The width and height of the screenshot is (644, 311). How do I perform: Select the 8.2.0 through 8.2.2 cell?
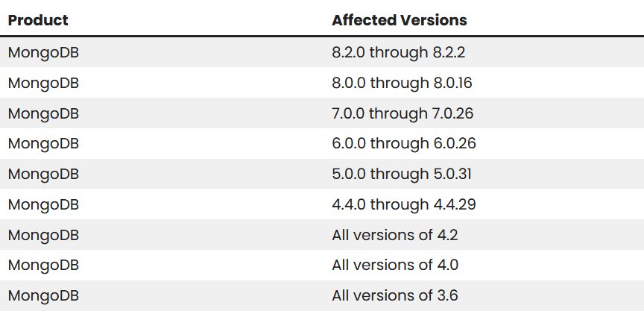coord(400,52)
